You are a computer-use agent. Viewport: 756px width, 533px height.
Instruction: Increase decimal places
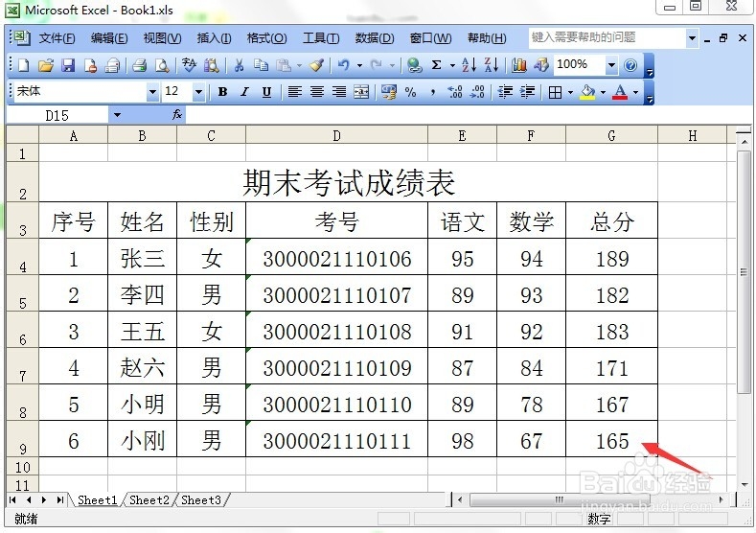[x=455, y=92]
